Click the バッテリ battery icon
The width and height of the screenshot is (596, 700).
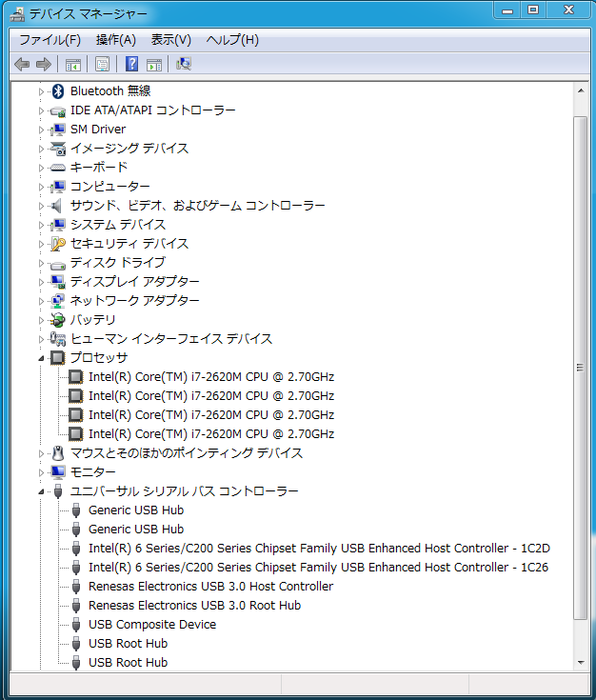(x=57, y=320)
